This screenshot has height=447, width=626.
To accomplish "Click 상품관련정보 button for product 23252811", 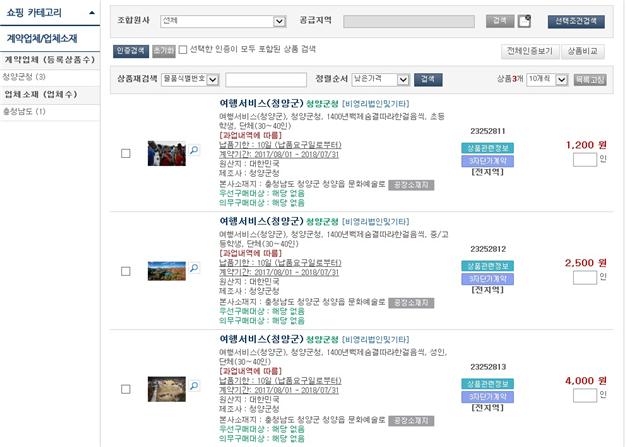I will click(487, 148).
